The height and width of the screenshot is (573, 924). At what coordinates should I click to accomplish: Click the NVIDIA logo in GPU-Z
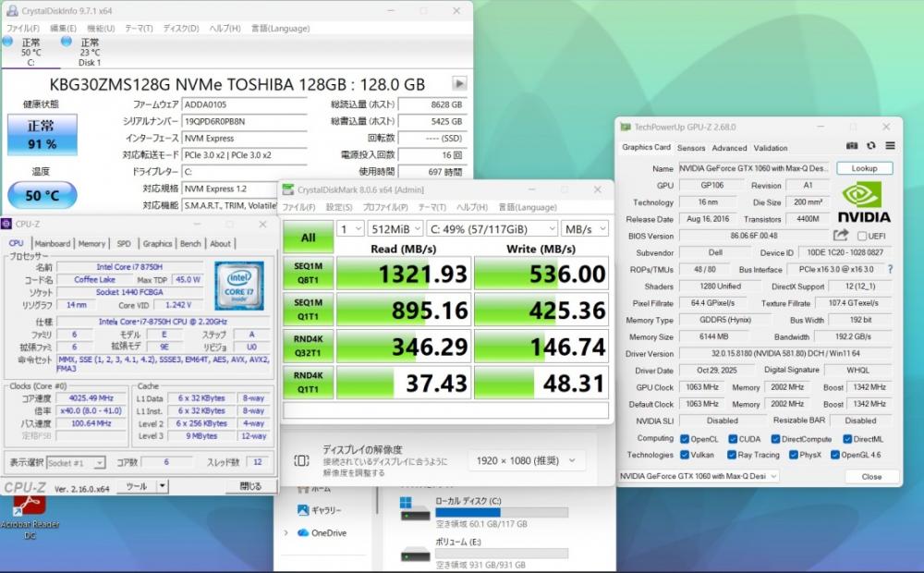864,202
